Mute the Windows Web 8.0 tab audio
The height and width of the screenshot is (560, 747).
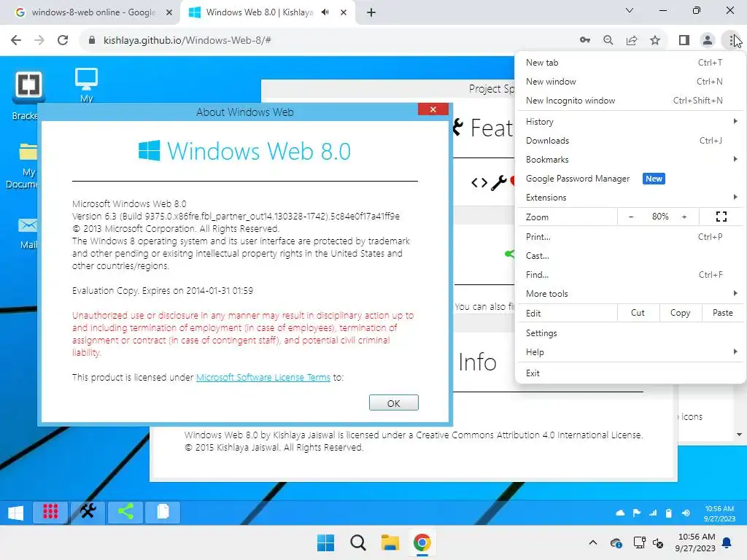[x=325, y=12]
